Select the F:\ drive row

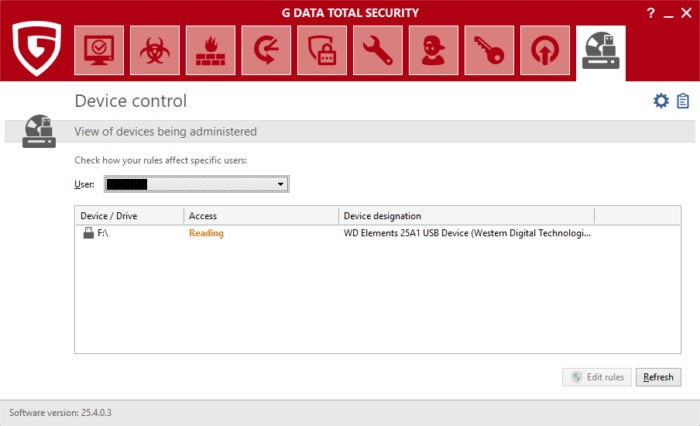pyautogui.click(x=378, y=233)
